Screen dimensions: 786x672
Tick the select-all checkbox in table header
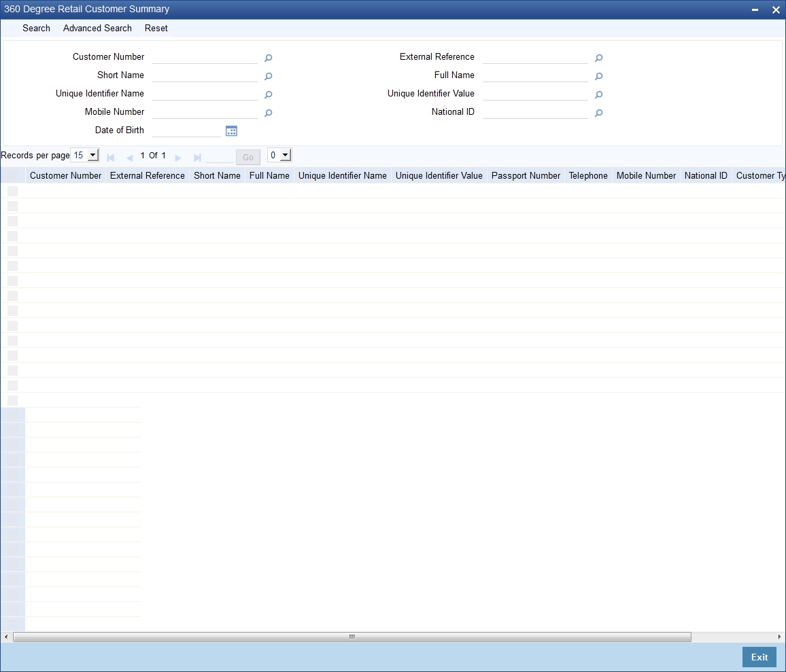click(x=12, y=175)
